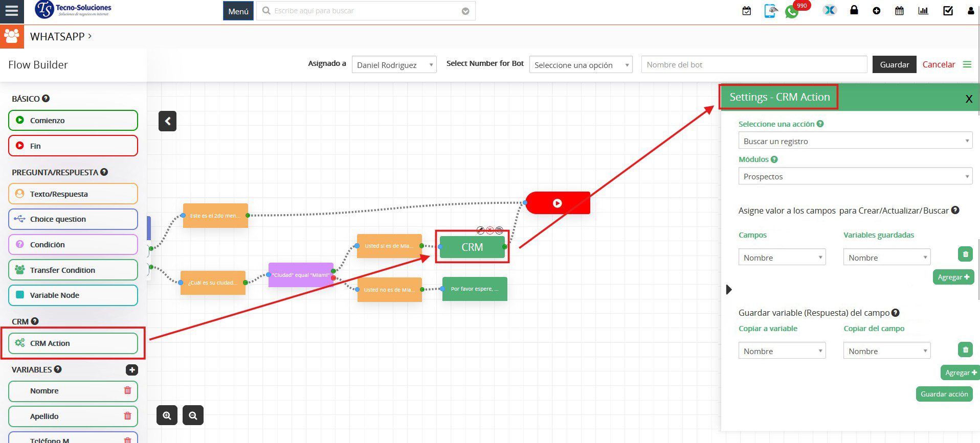Open the Select Number for Bot dropdown
Viewport: 980px width, 443px height.
[x=581, y=65]
